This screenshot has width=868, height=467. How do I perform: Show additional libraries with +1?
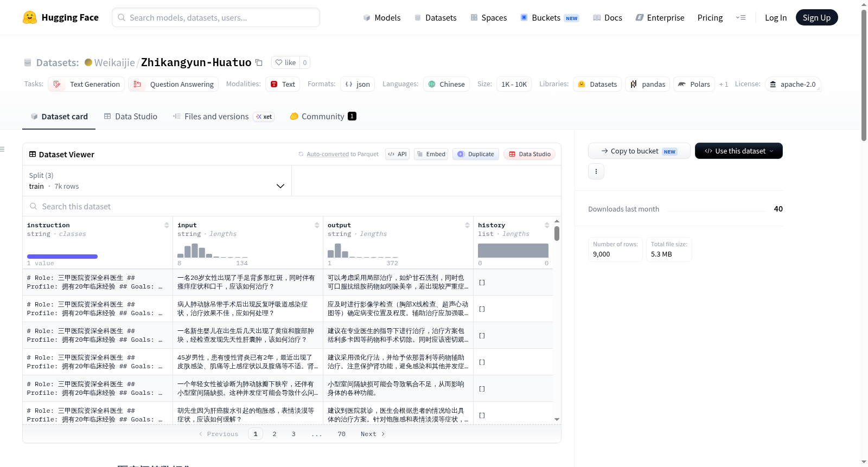(724, 84)
